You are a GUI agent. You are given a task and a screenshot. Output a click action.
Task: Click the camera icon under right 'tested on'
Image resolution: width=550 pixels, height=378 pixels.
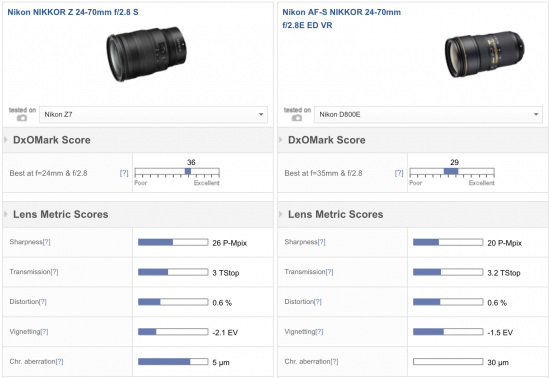pyautogui.click(x=297, y=118)
